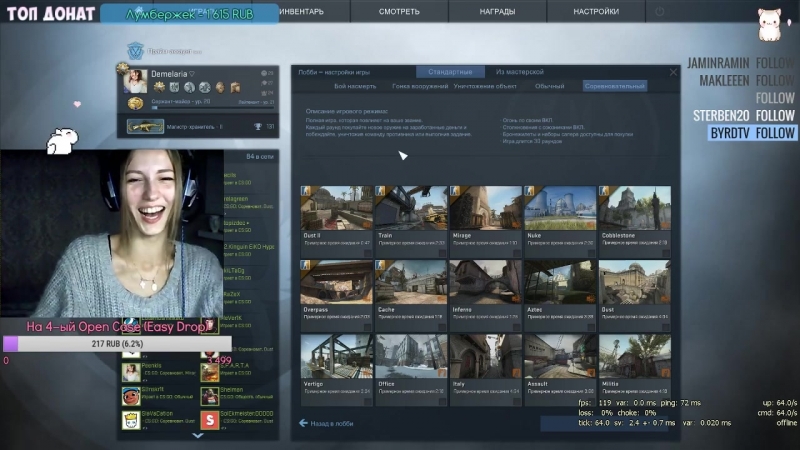Click SolEkmeisterDDDDD red S avatar

pos(209,420)
